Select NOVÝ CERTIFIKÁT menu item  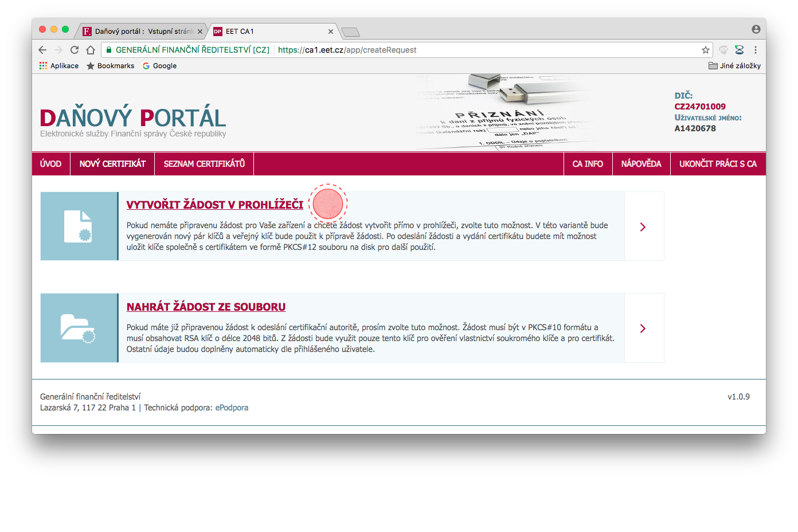point(113,164)
